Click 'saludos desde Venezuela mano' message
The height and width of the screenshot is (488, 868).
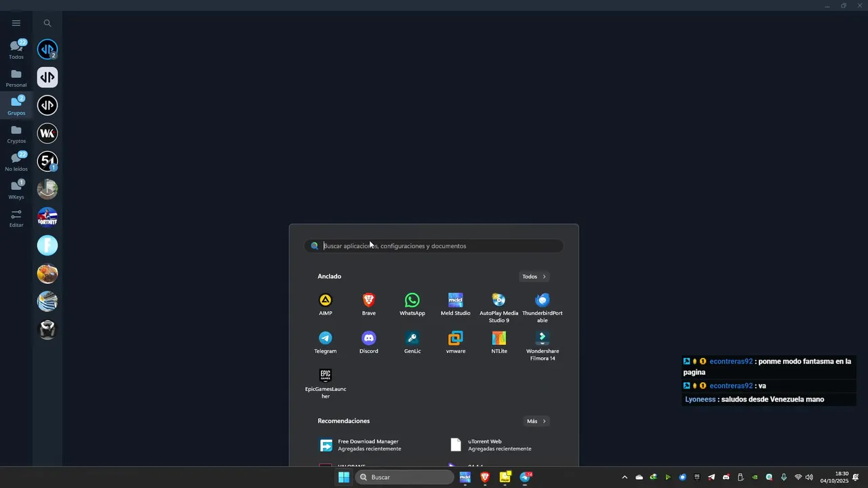tap(772, 399)
